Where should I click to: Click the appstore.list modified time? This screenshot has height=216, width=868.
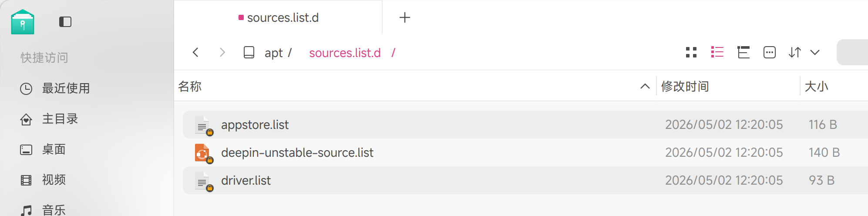point(724,125)
